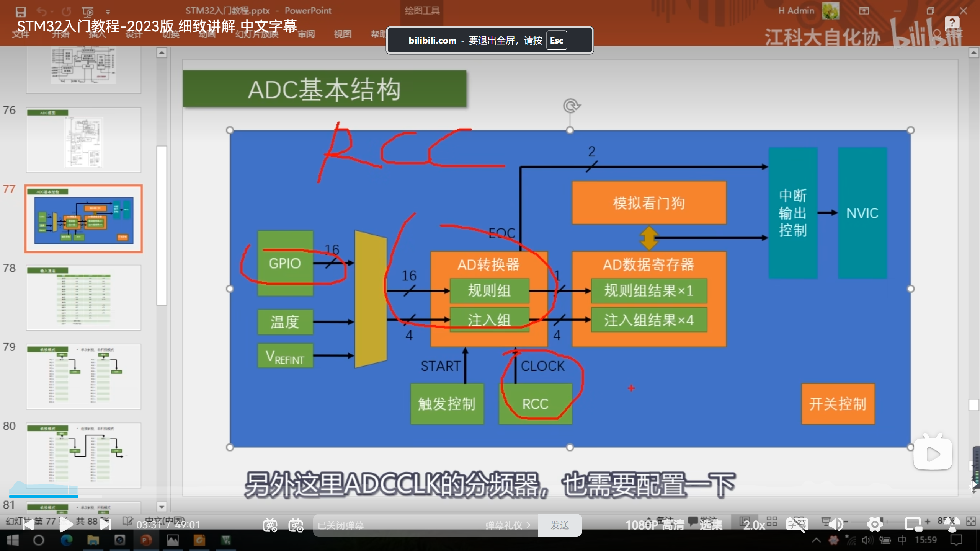Open the Customize Quick Access Toolbar dropdown
The height and width of the screenshot is (551, 980).
pos(108,12)
